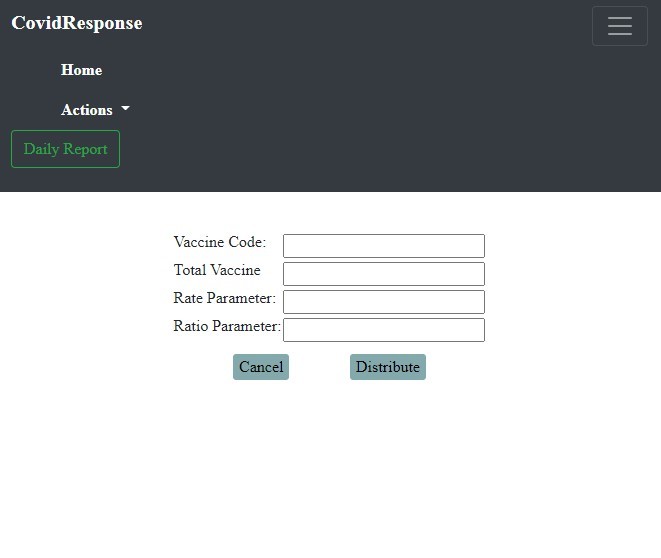Click empty dark navbar right of Daily Report
Viewport: 661px width, 558px height.
point(400,150)
